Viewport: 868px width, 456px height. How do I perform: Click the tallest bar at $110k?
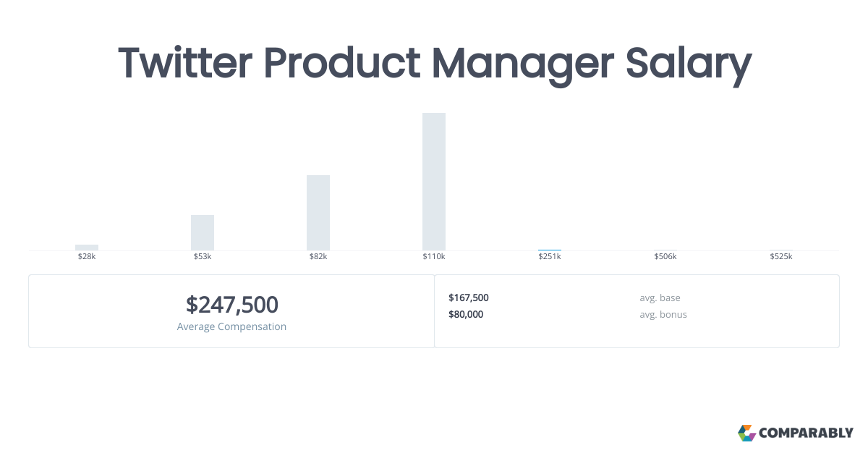pos(434,181)
